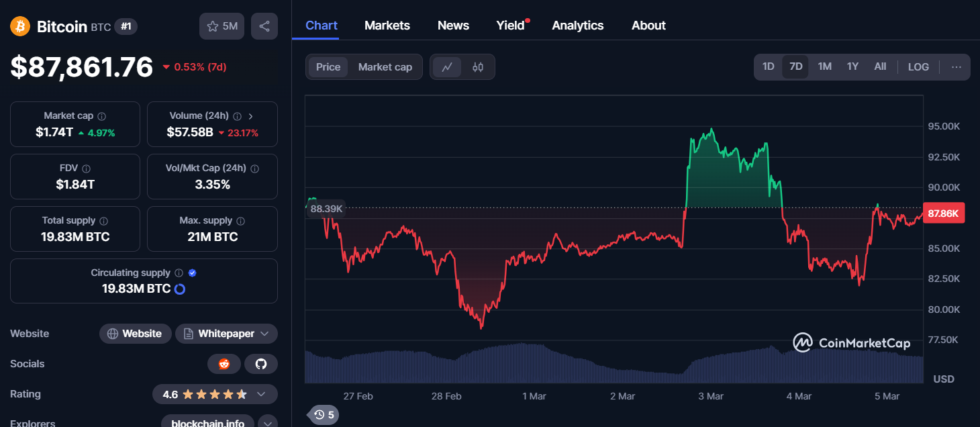Click the info icon next to Total supply

[103, 221]
